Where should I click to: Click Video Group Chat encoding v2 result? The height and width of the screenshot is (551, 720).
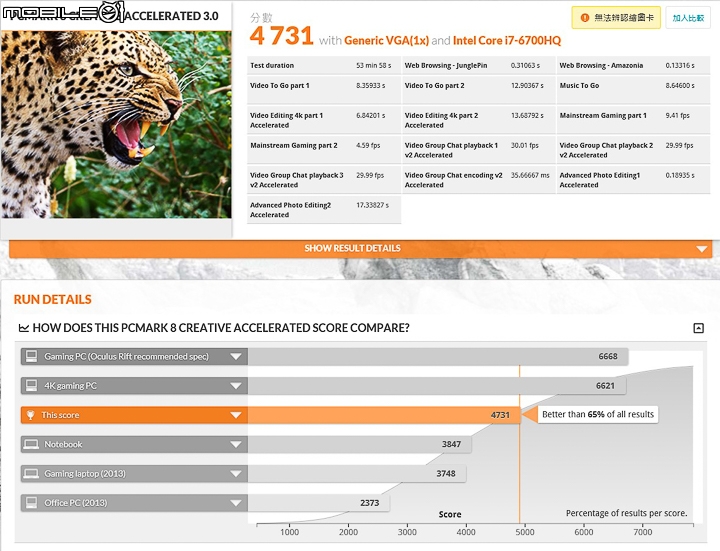[x=478, y=180]
